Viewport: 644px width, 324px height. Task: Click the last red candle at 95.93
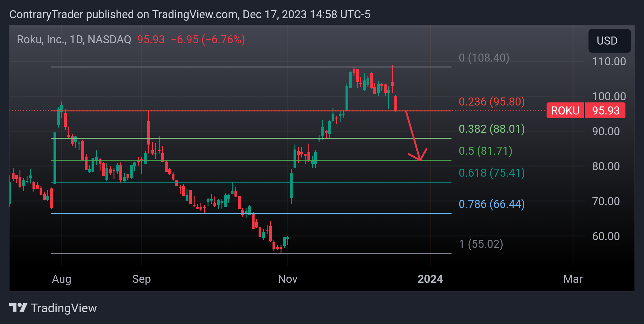coord(396,103)
